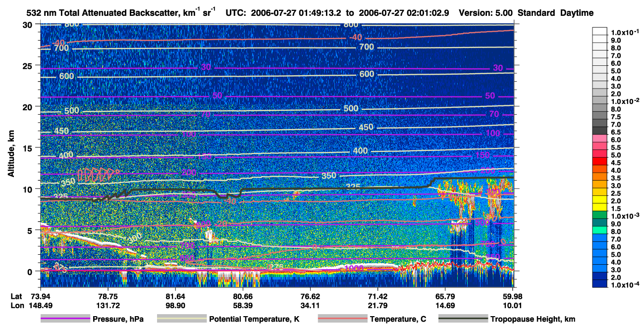644x330 pixels.
Task: Click the "Altitude, km" axis title
Action: (x=11, y=154)
